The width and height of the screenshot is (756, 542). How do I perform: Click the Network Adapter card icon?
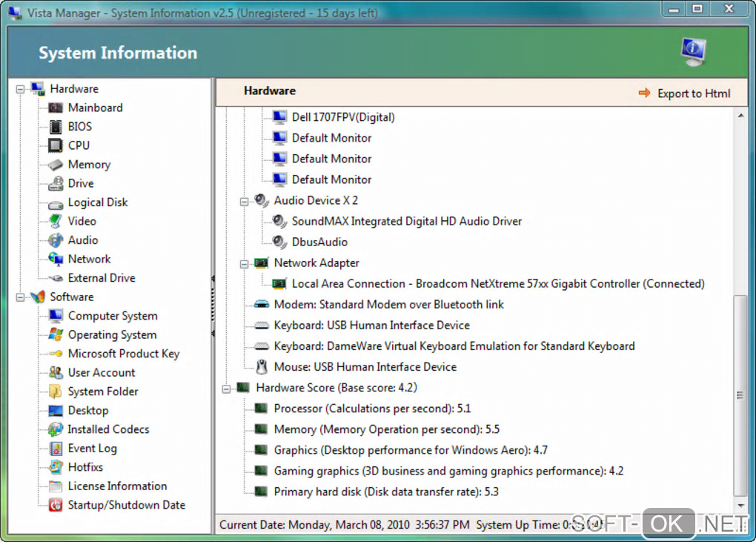(x=261, y=262)
